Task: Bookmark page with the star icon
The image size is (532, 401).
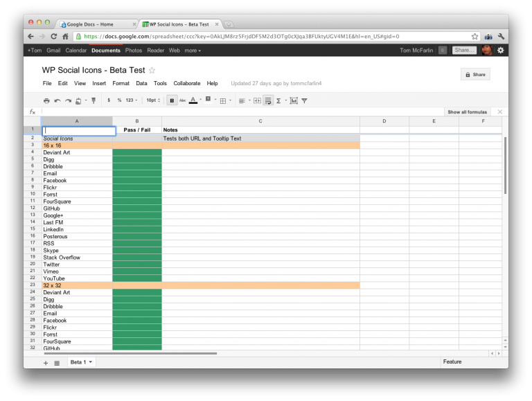Action: 475,36
